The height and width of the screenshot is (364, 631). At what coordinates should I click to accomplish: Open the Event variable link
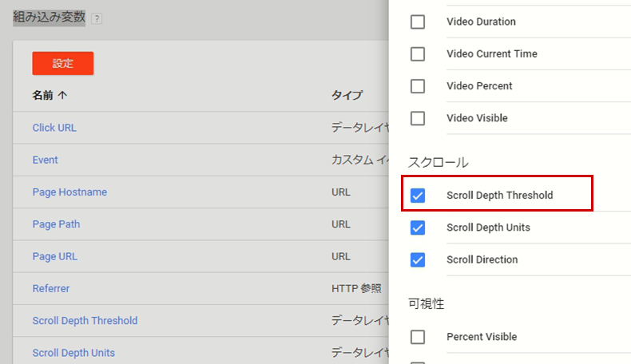(x=45, y=160)
